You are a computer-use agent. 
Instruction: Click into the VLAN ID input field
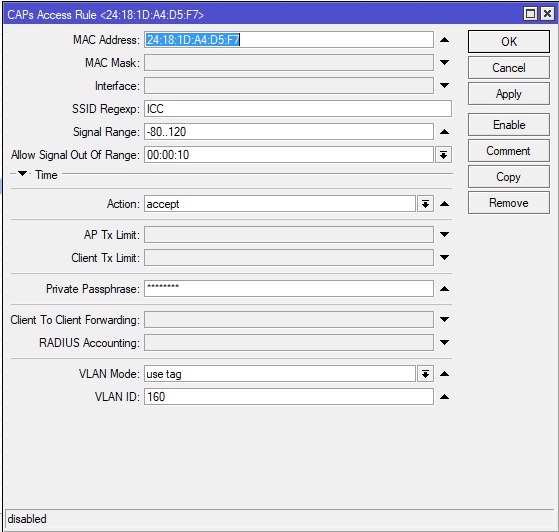click(289, 397)
